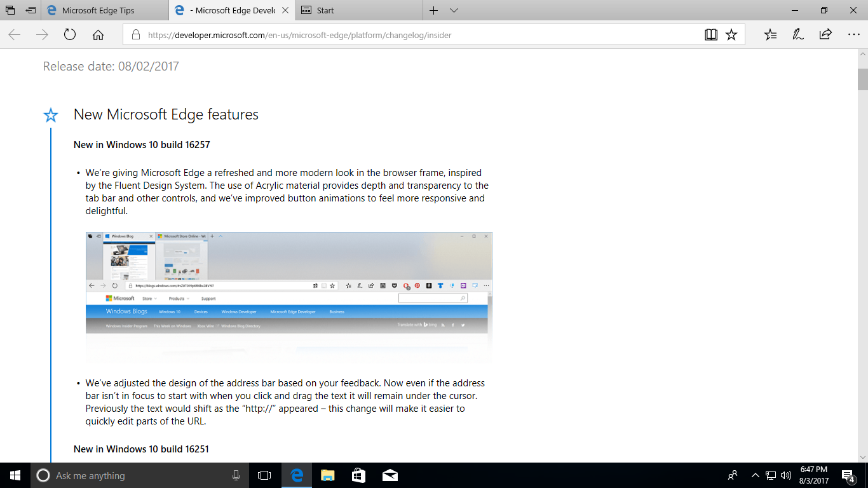Image resolution: width=868 pixels, height=488 pixels.
Task: Open the Mail app from taskbar
Action: click(x=390, y=475)
